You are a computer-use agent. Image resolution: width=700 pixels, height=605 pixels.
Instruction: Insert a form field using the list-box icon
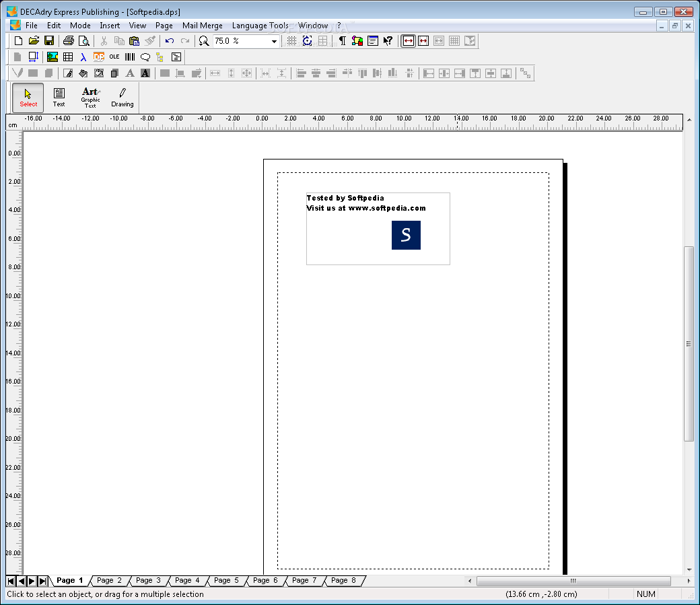[x=176, y=57]
